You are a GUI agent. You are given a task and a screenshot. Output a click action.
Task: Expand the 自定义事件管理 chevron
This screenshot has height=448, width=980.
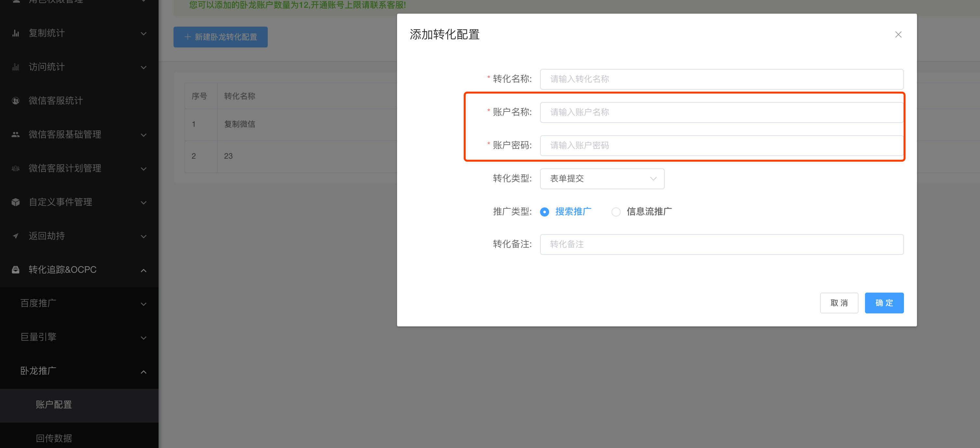tap(143, 203)
